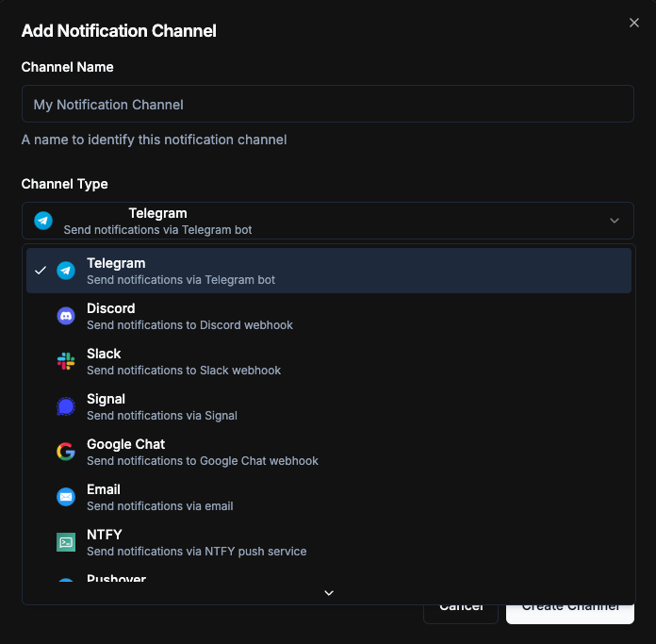Click the Telegram icon in dropdown list
Screen dimensions: 656x644
[x=66, y=271]
